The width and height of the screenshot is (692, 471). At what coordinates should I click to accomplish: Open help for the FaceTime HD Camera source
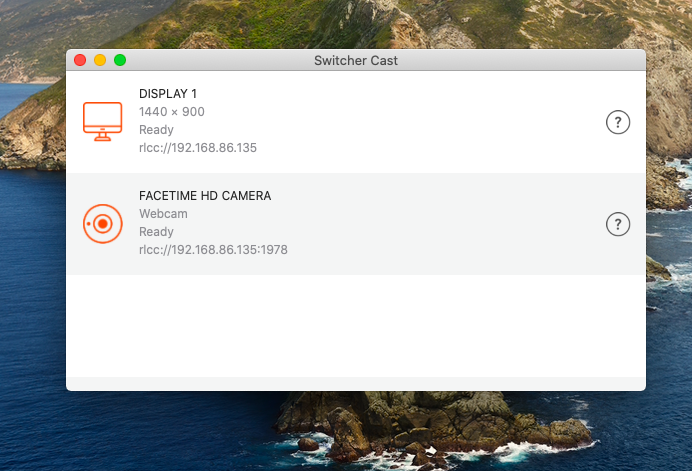pyautogui.click(x=617, y=224)
